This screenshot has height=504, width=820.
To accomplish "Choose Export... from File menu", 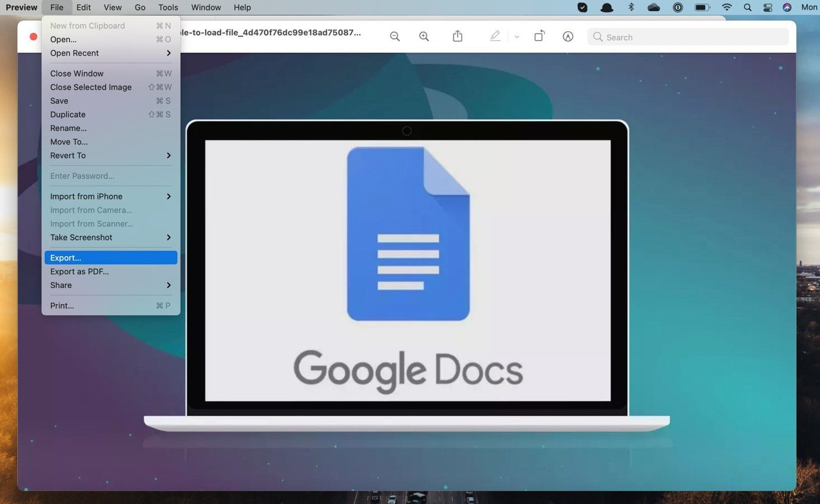I will pyautogui.click(x=111, y=257).
